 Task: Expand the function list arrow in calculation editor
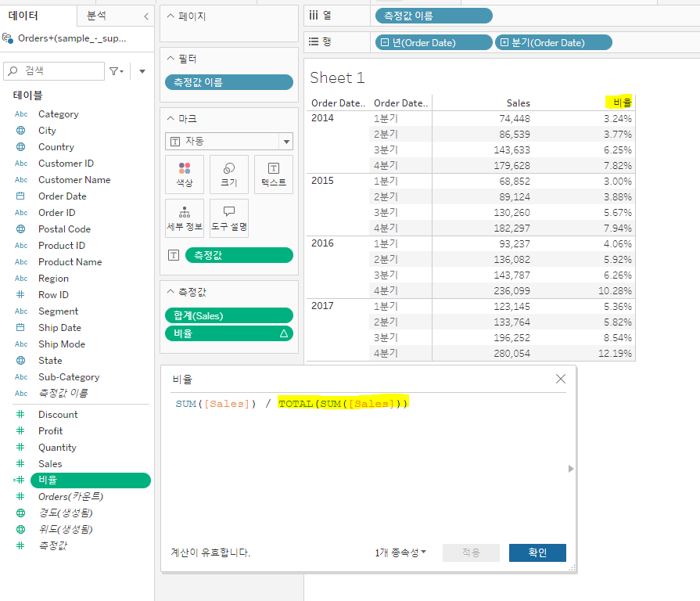(570, 469)
